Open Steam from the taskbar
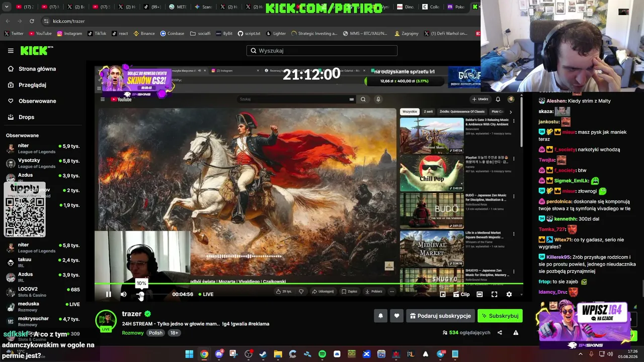644x362 pixels. click(263, 354)
